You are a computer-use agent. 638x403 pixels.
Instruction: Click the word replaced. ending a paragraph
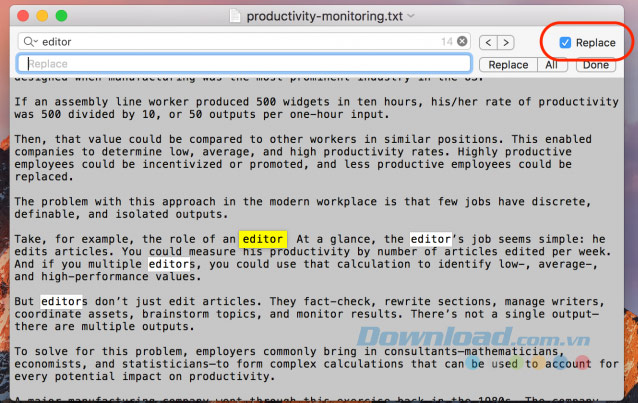(x=44, y=177)
